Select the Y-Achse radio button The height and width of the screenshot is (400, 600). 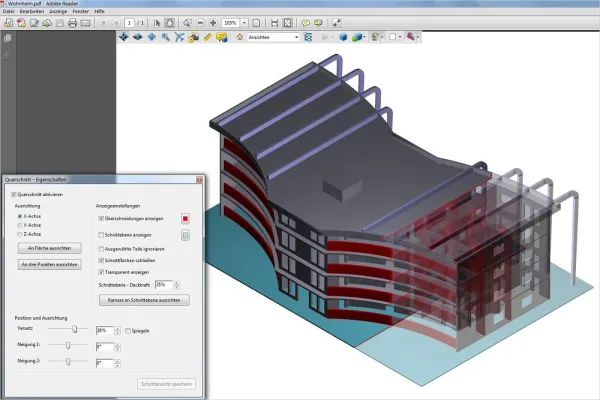pyautogui.click(x=20, y=224)
